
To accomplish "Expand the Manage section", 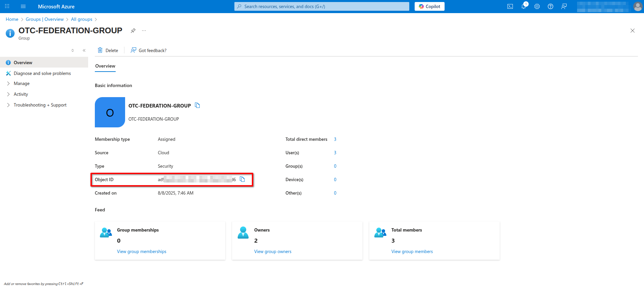I will coord(22,83).
